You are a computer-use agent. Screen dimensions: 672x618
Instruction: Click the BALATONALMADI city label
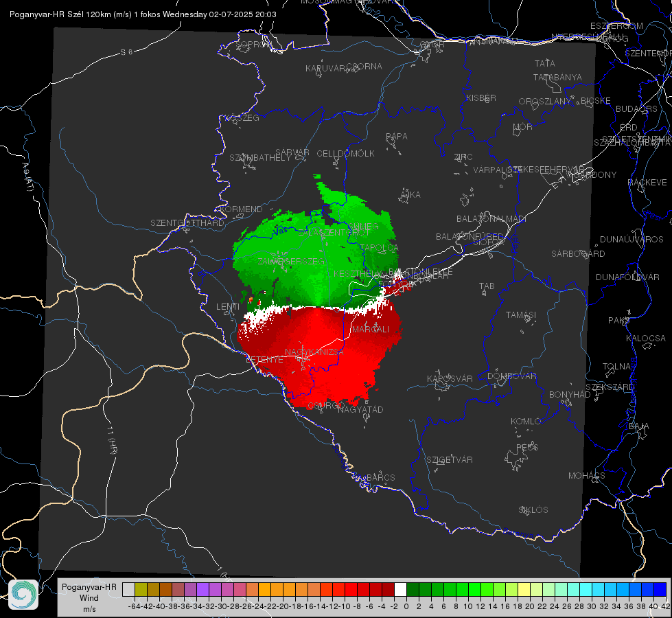(x=491, y=219)
